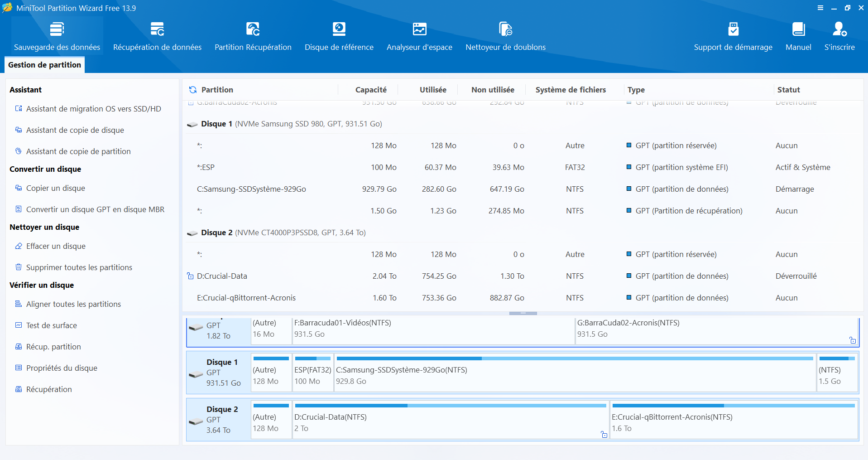This screenshot has width=868, height=460.
Task: Select Supprimer toutes les partitions
Action: [x=74, y=267]
